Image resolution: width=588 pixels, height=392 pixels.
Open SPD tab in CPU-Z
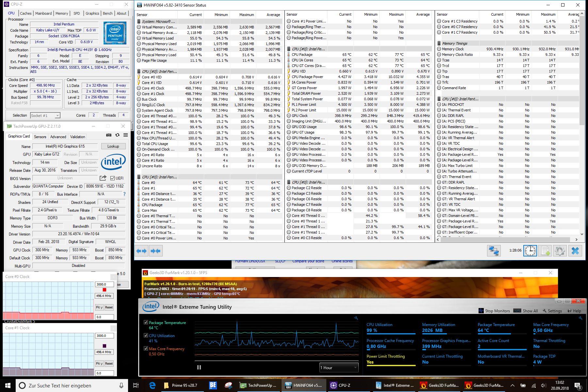point(77,13)
